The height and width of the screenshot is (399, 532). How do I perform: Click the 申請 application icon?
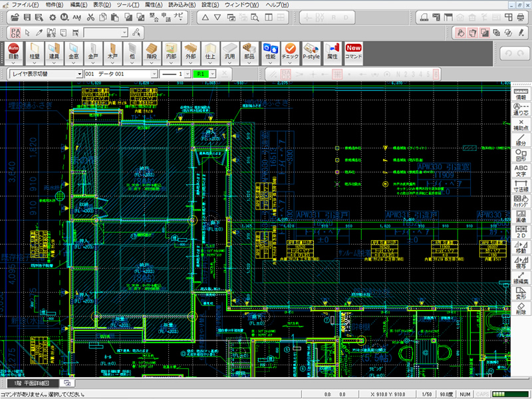click(166, 17)
